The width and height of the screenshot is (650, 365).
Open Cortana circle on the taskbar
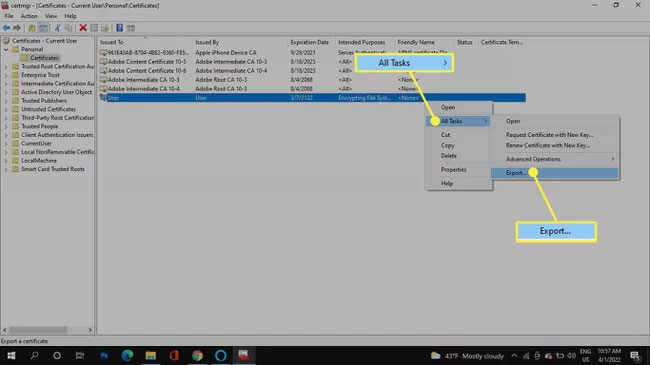[x=57, y=355]
